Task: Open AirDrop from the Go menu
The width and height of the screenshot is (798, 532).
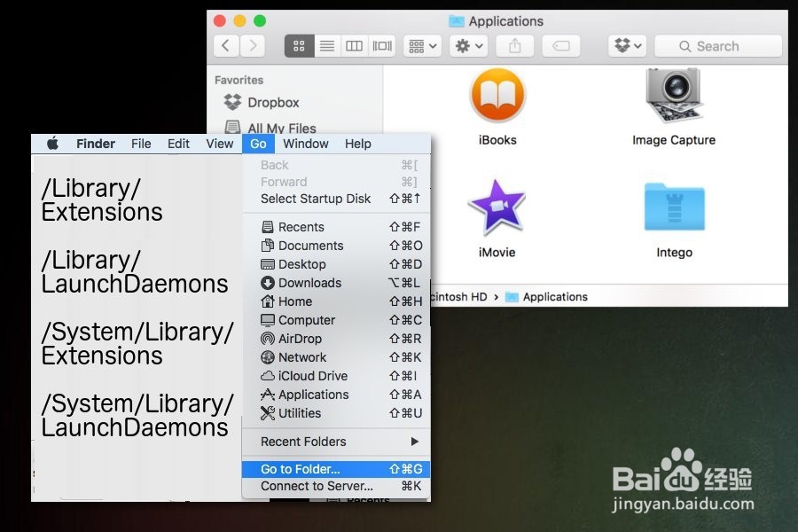Action: click(x=336, y=339)
